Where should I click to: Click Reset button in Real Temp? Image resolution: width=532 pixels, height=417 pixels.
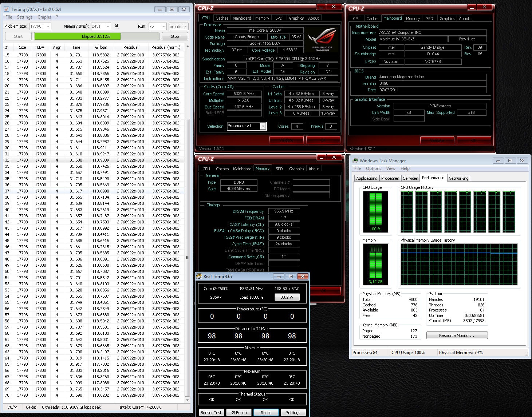266,413
